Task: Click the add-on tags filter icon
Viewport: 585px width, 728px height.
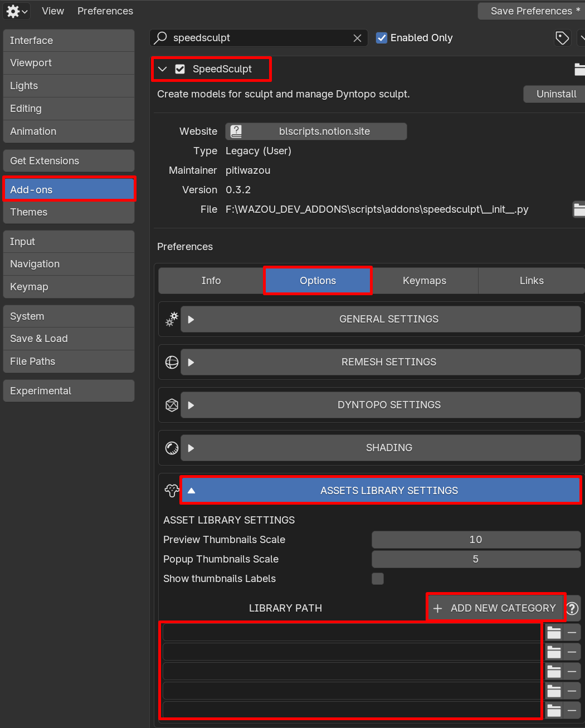Action: [x=562, y=38]
